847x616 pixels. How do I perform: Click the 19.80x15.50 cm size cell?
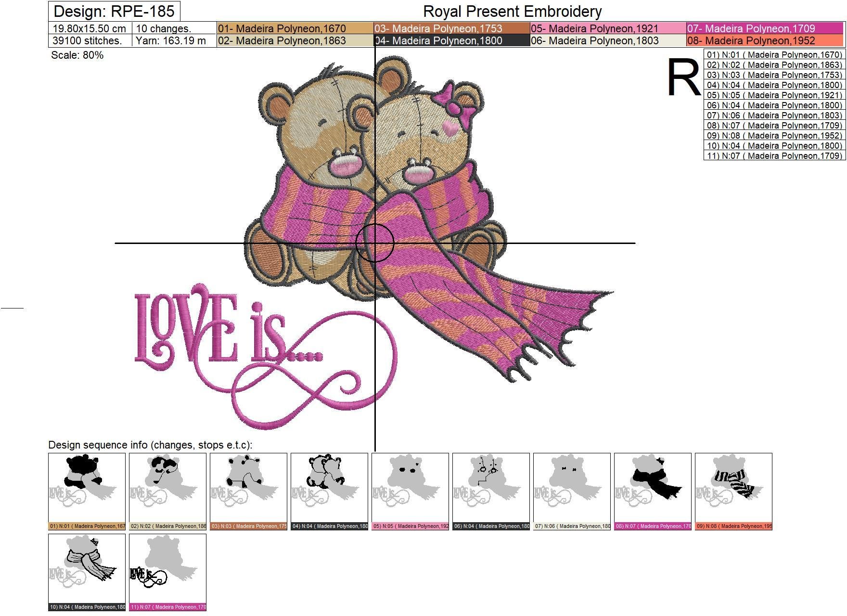90,28
